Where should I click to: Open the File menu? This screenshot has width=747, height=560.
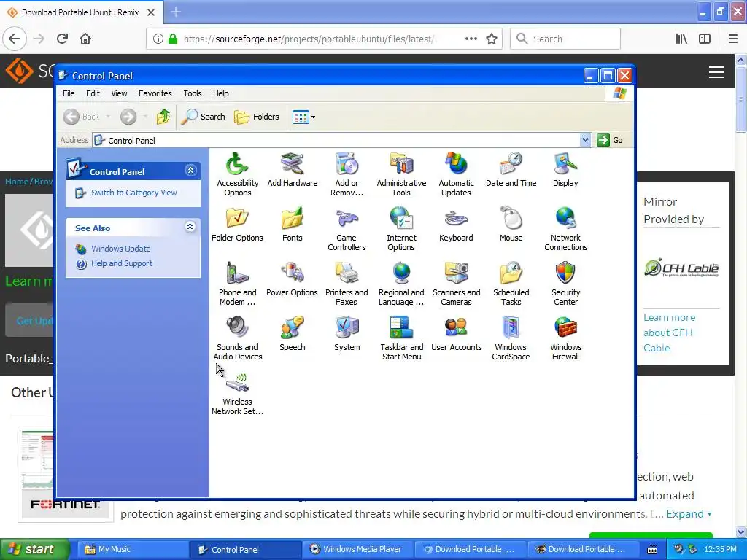click(x=69, y=93)
